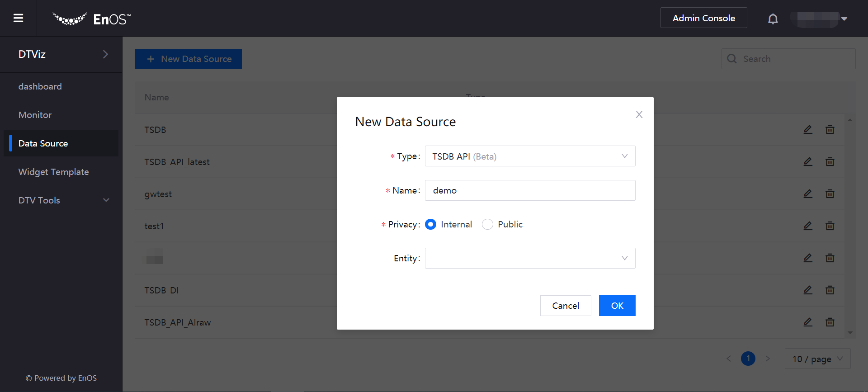
Task: Click the search magnifier icon
Action: click(732, 59)
